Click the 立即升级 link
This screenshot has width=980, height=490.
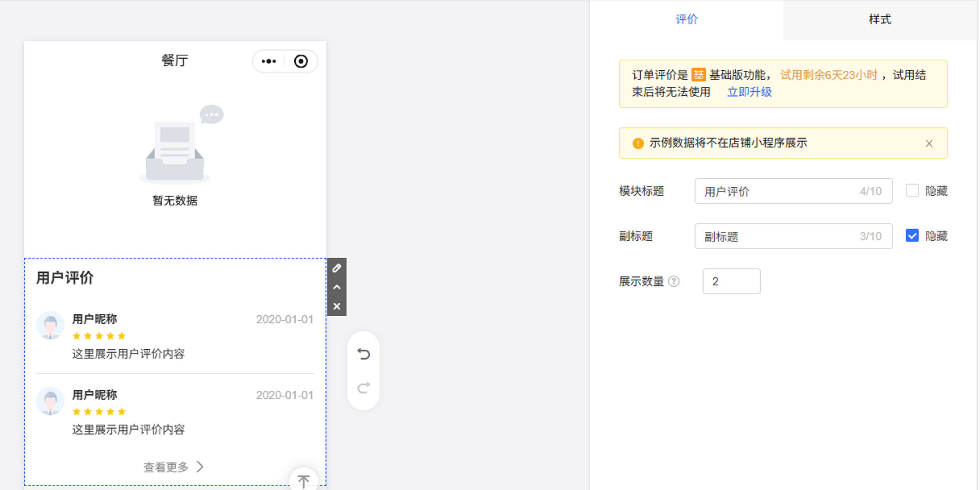tap(749, 92)
